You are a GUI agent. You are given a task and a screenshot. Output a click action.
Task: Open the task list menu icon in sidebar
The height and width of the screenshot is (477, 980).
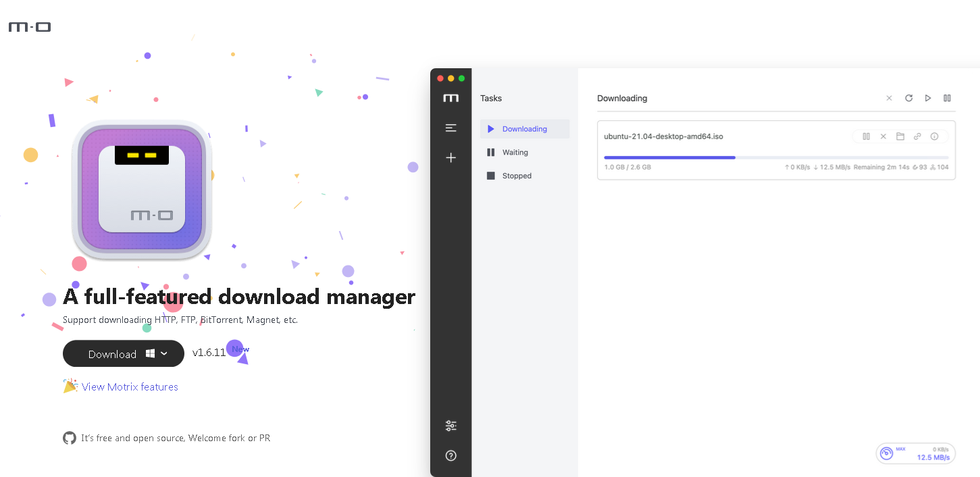(451, 128)
